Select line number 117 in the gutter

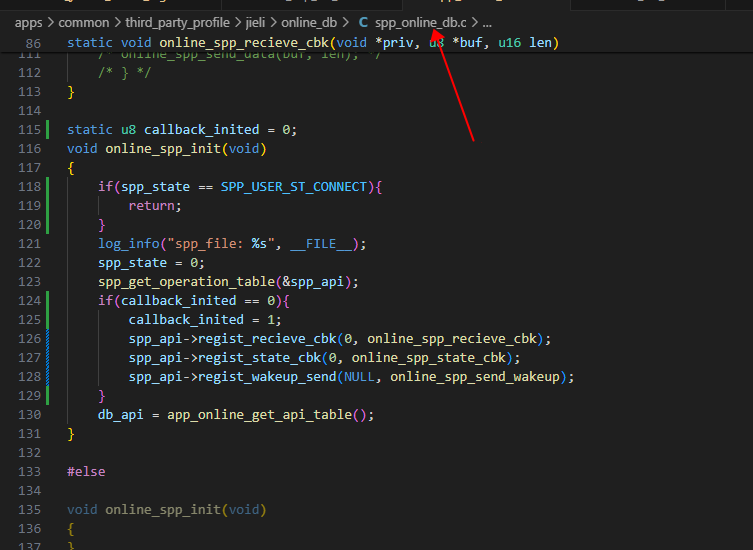point(29,168)
